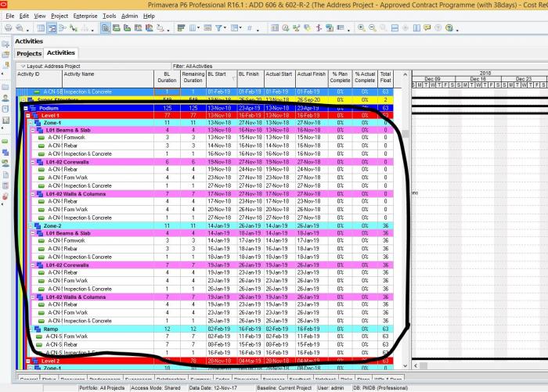548x392 pixels.
Task: Collapse the Level 1 red band
Action: click(x=28, y=116)
